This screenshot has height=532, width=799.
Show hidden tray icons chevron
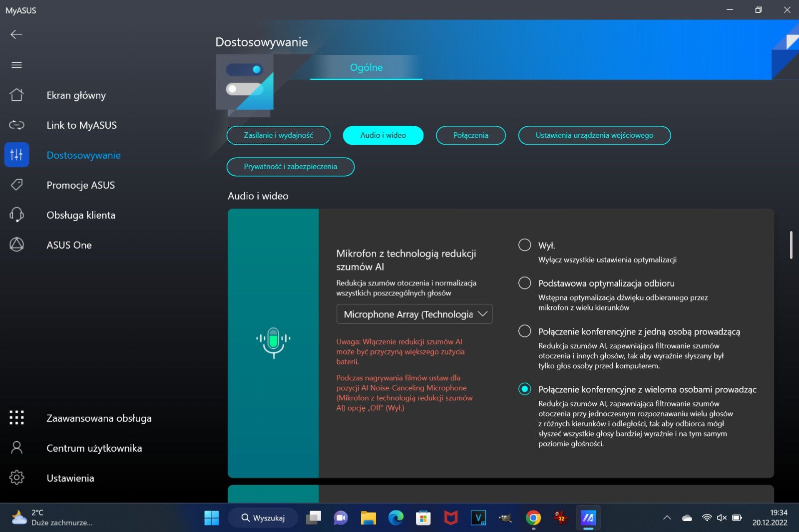(667, 518)
